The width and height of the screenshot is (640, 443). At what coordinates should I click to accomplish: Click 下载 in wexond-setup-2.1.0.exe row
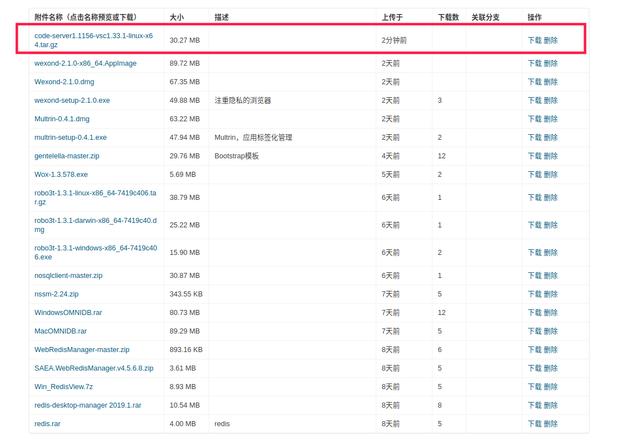(535, 100)
